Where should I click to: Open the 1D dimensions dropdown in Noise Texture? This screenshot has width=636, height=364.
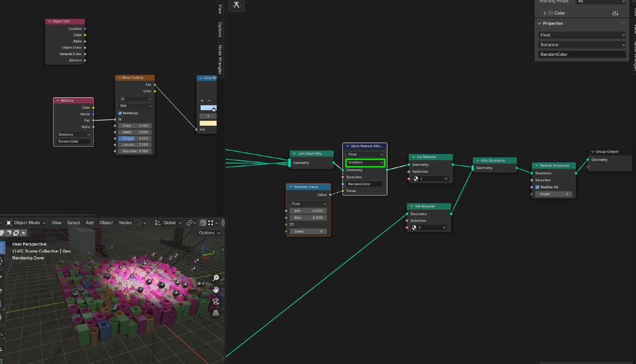135,99
